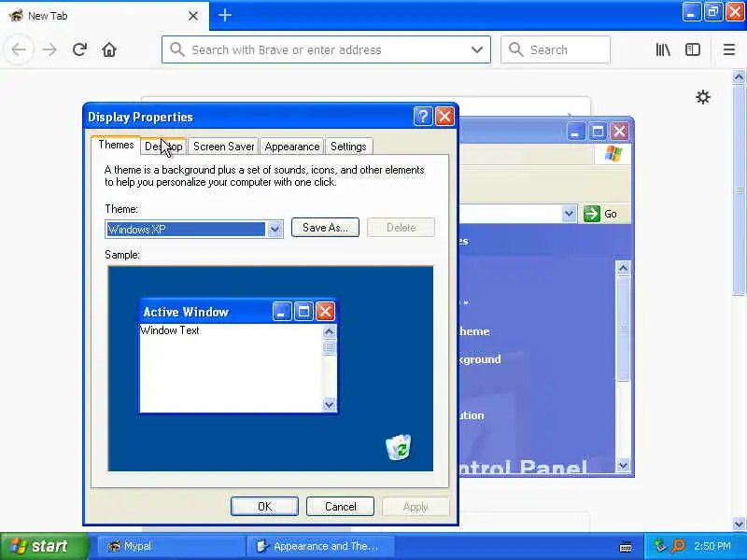Expand the Control Panel address dropdown arrow

click(x=569, y=214)
